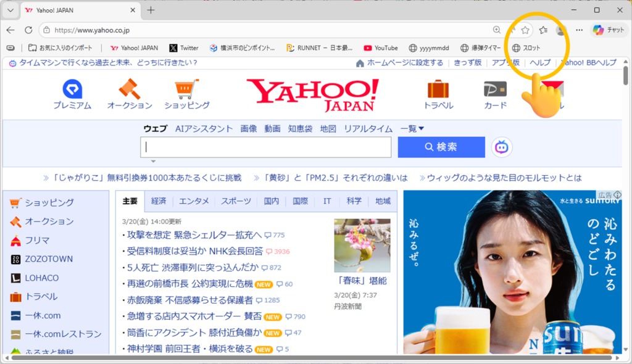Open the browser tab list chevron

pos(10,10)
